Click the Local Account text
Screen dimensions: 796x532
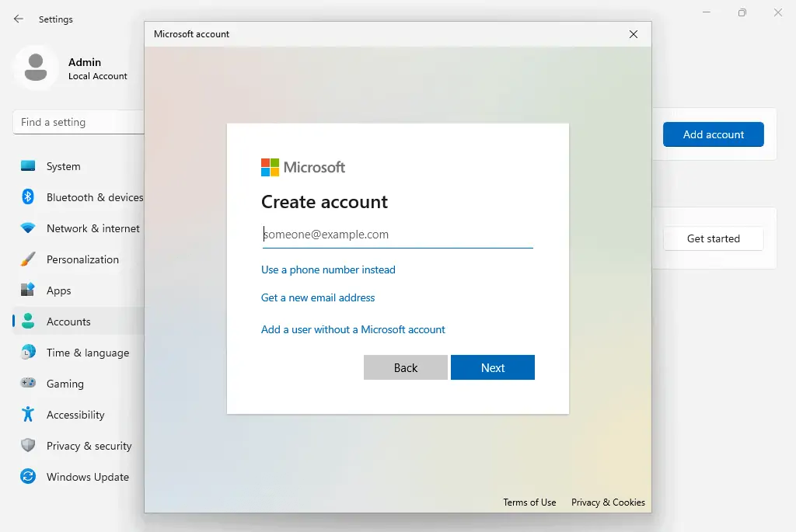tap(98, 76)
